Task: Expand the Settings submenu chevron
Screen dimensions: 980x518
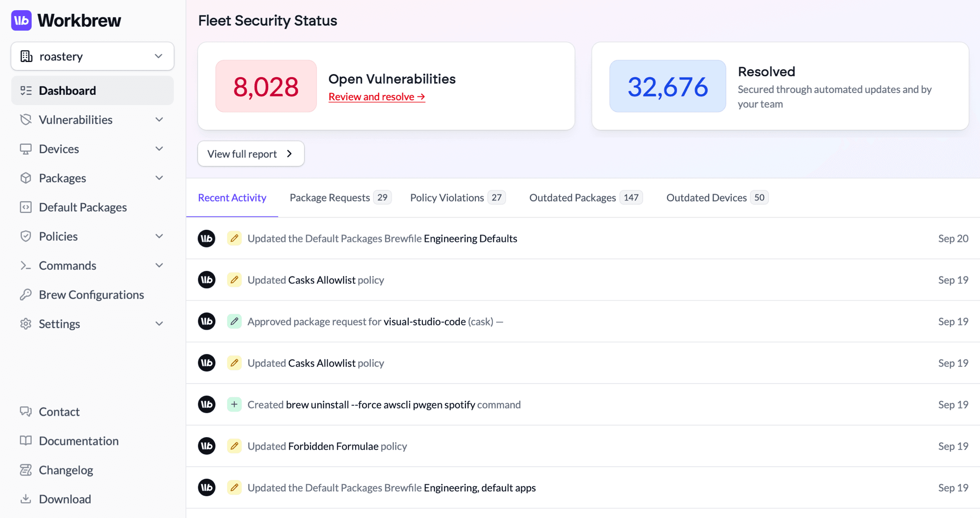Action: click(x=159, y=324)
